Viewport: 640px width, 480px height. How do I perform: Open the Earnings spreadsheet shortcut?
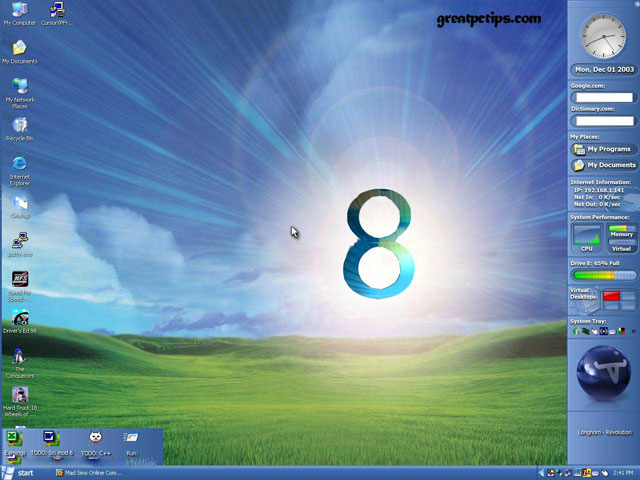point(15,438)
